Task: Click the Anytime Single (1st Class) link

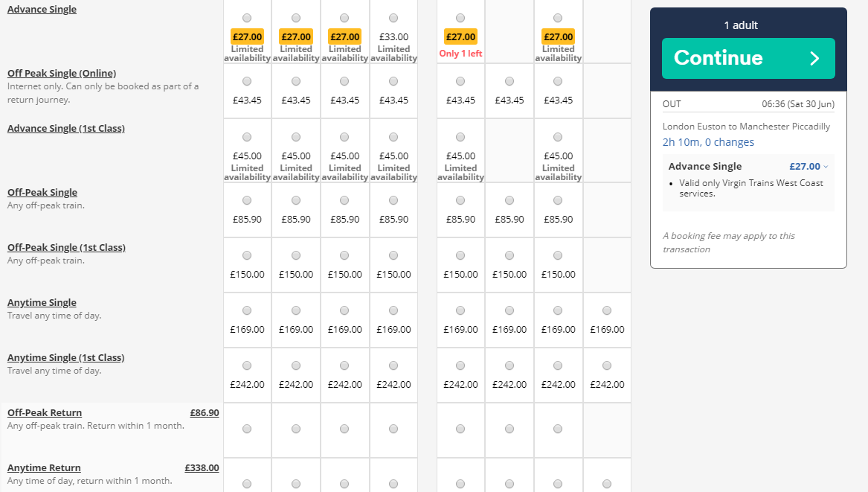Action: [x=65, y=357]
